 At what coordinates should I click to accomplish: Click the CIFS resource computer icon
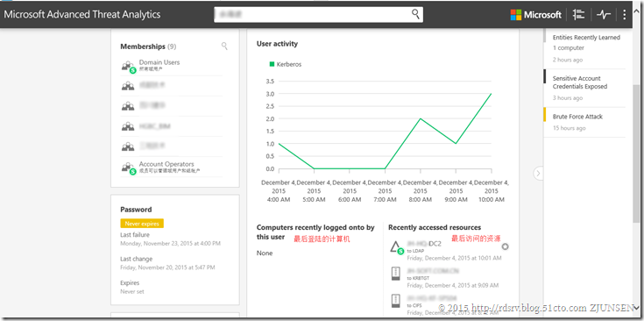tap(395, 302)
